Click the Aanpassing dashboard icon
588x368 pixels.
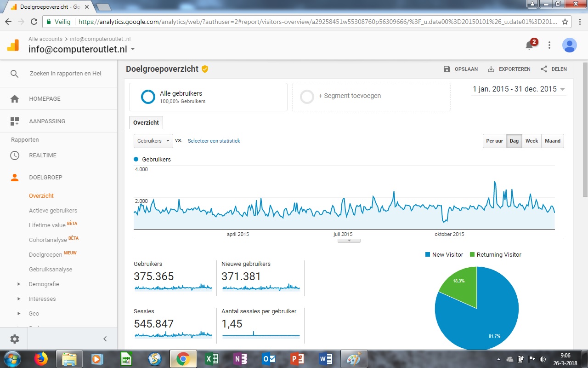[x=15, y=121]
